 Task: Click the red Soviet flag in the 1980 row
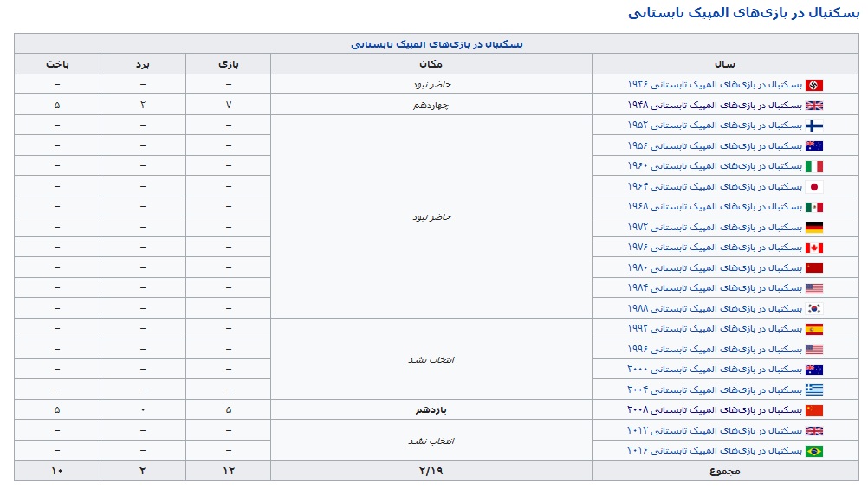tap(813, 268)
